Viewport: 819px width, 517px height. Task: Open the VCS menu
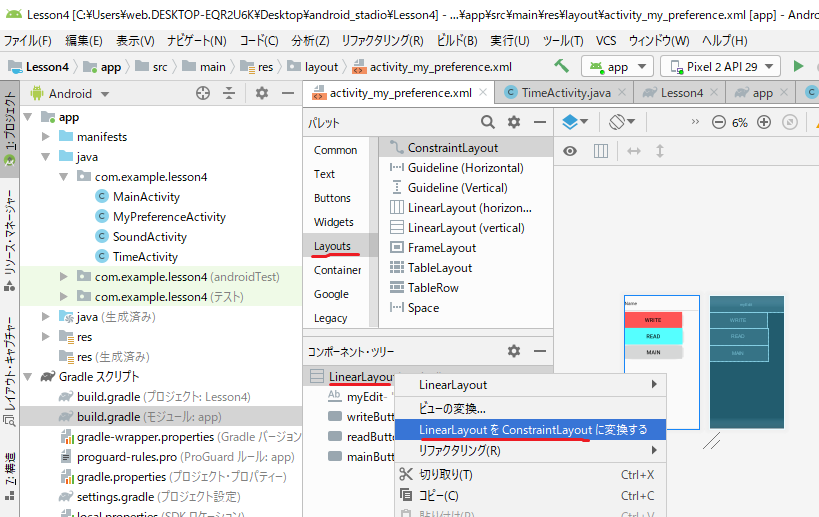(606, 41)
